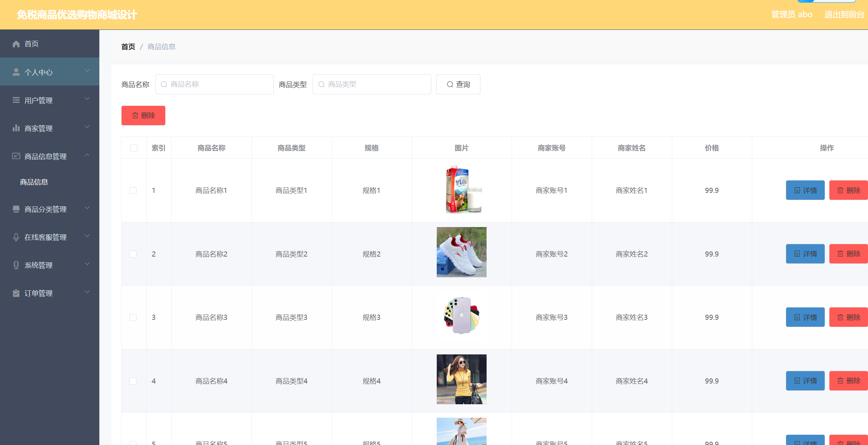Open the 商品信息 submenu item
The image size is (868, 445).
(34, 182)
